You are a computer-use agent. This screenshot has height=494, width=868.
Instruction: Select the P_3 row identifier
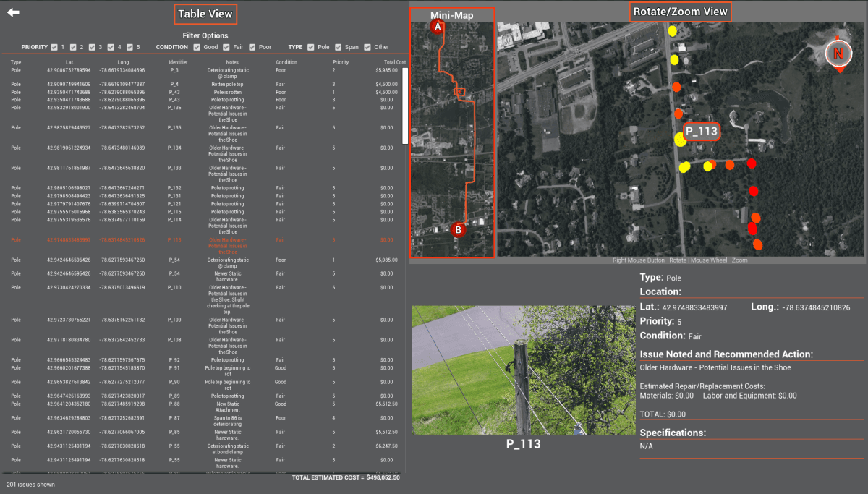tap(174, 70)
